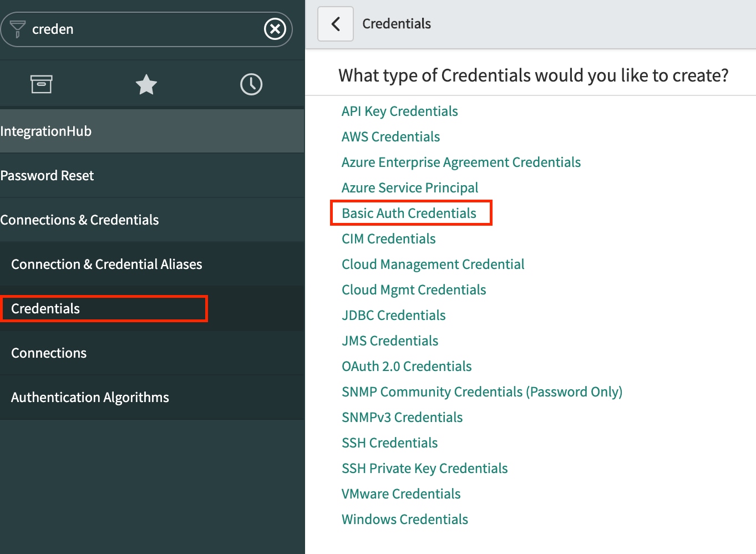
Task: Show favorites with the star icon
Action: coord(146,84)
